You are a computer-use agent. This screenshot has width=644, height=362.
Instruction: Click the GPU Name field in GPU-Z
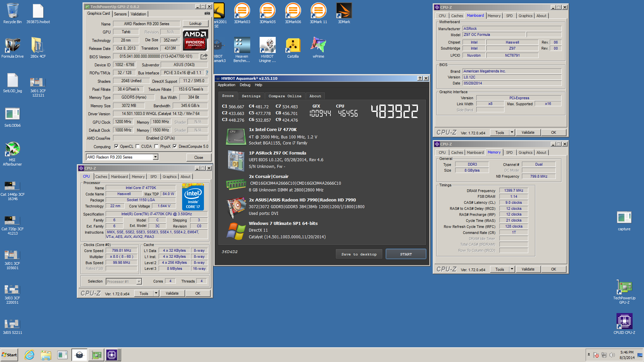(147, 24)
